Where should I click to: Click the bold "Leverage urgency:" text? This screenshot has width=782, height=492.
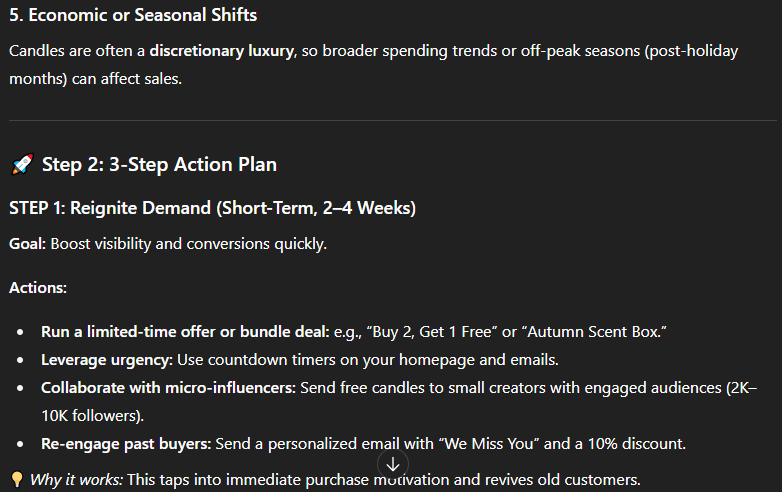pyautogui.click(x=104, y=359)
